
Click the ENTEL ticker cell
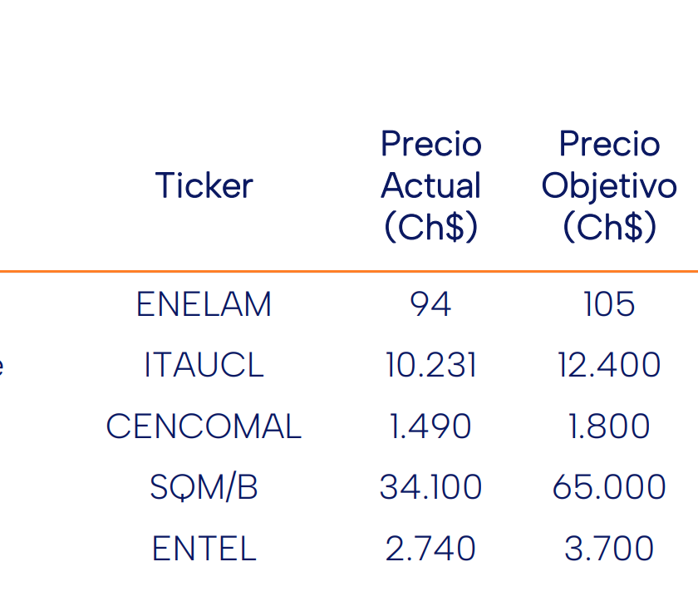click(x=204, y=549)
